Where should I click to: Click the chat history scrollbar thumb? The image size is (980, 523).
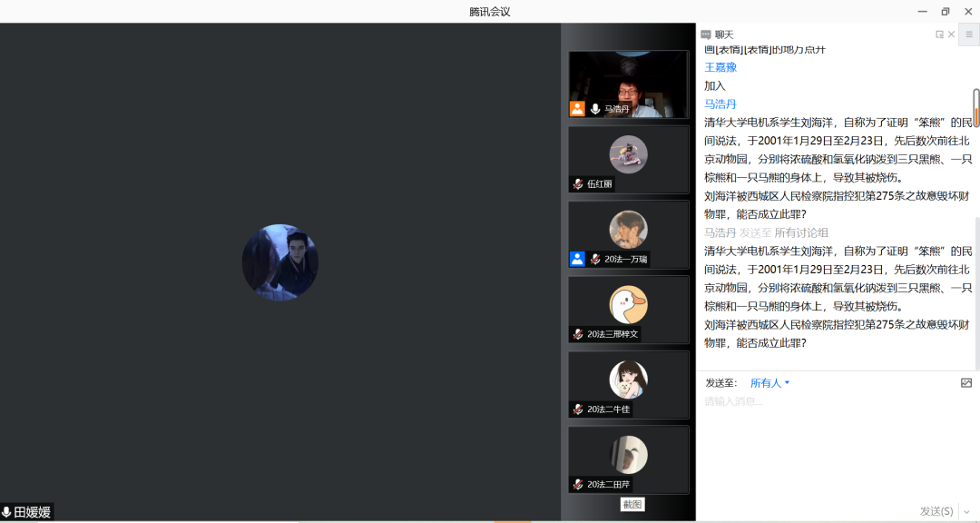pyautogui.click(x=976, y=108)
